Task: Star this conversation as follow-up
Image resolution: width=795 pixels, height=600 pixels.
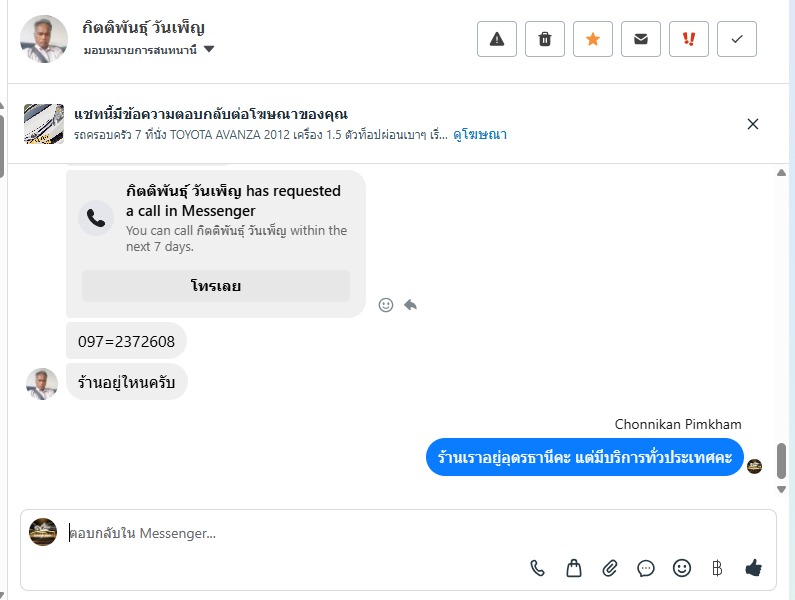Action: 593,39
